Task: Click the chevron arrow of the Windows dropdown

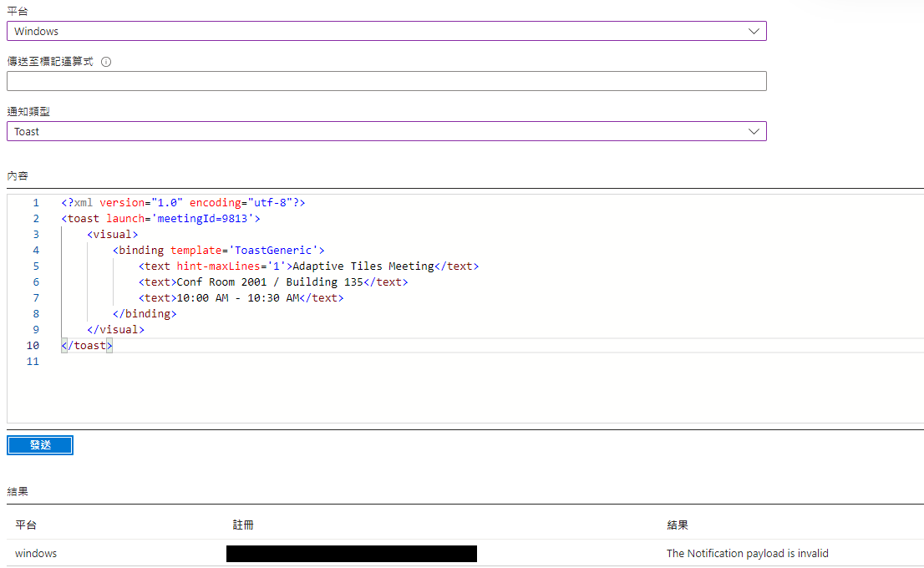Action: coord(754,31)
